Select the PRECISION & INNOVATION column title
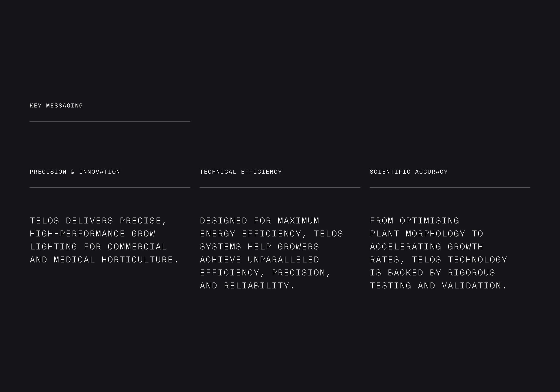 [75, 172]
